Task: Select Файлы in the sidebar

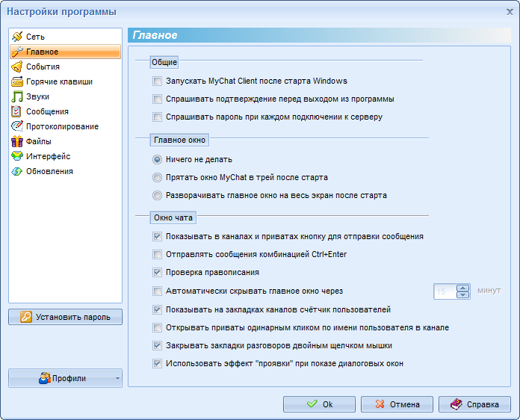Action: [65, 141]
